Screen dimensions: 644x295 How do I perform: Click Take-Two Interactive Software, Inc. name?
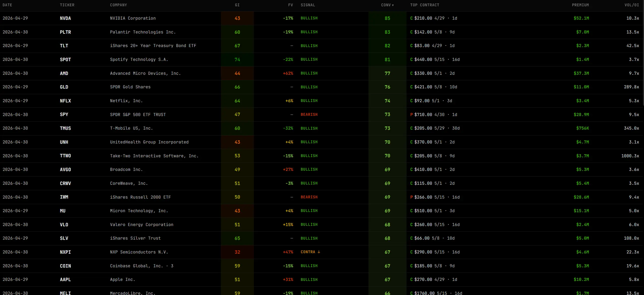[154, 156]
